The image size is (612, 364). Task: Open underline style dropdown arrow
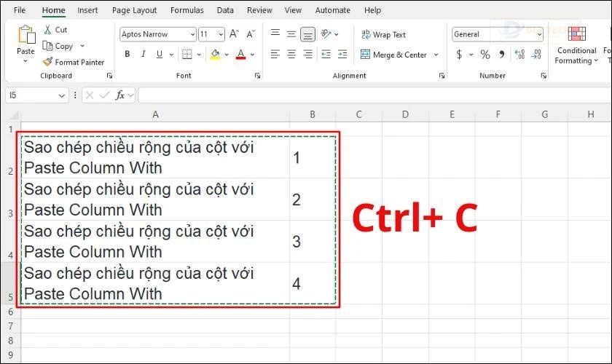click(x=171, y=55)
